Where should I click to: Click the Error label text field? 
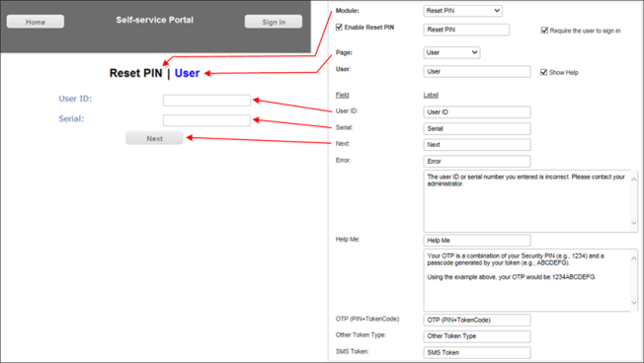477,161
